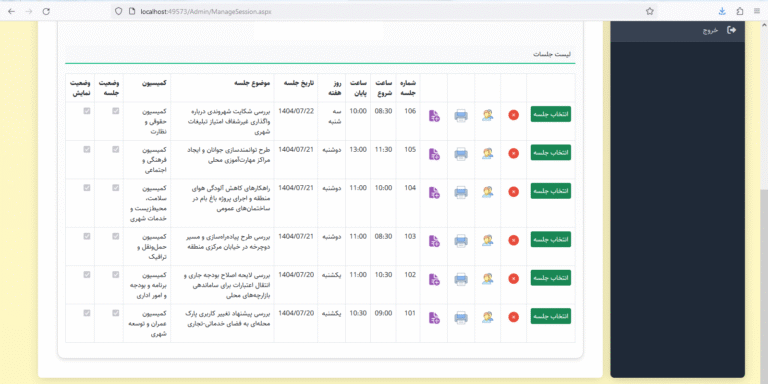Print session 105 using printer icon
Image resolution: width=768 pixels, height=384 pixels.
coord(461,154)
